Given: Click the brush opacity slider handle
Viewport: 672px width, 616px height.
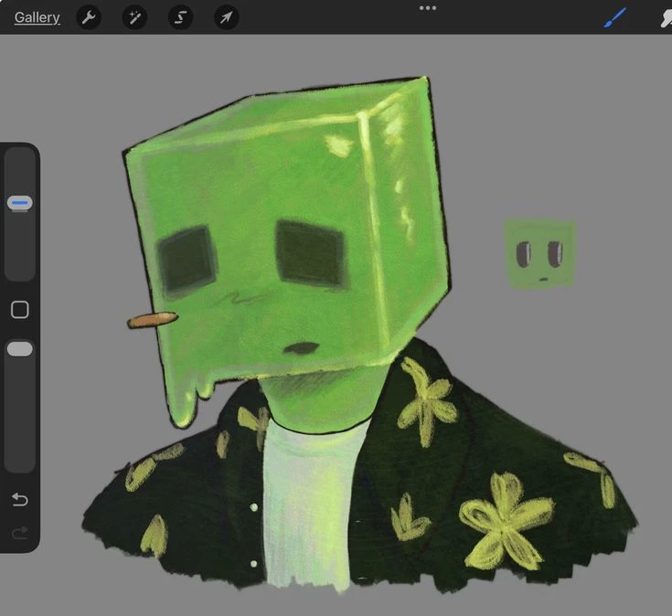Looking at the screenshot, I should click(20, 349).
